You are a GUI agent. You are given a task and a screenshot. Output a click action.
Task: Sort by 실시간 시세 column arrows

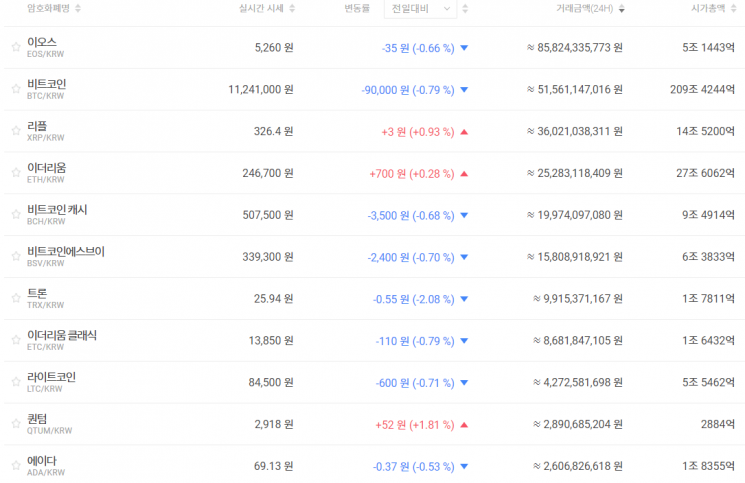pyautogui.click(x=292, y=9)
